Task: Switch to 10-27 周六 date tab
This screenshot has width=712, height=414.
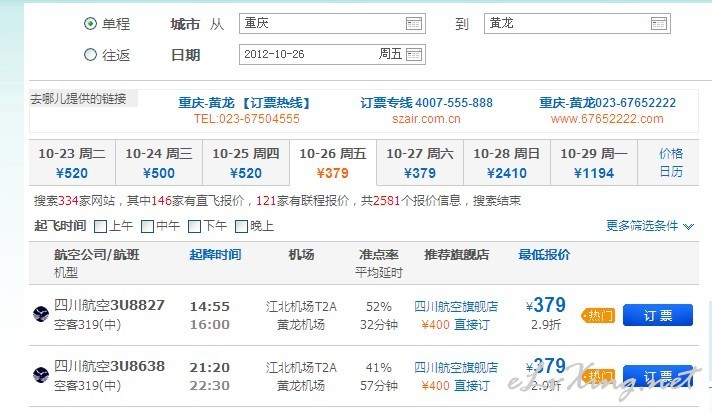Action: point(420,163)
